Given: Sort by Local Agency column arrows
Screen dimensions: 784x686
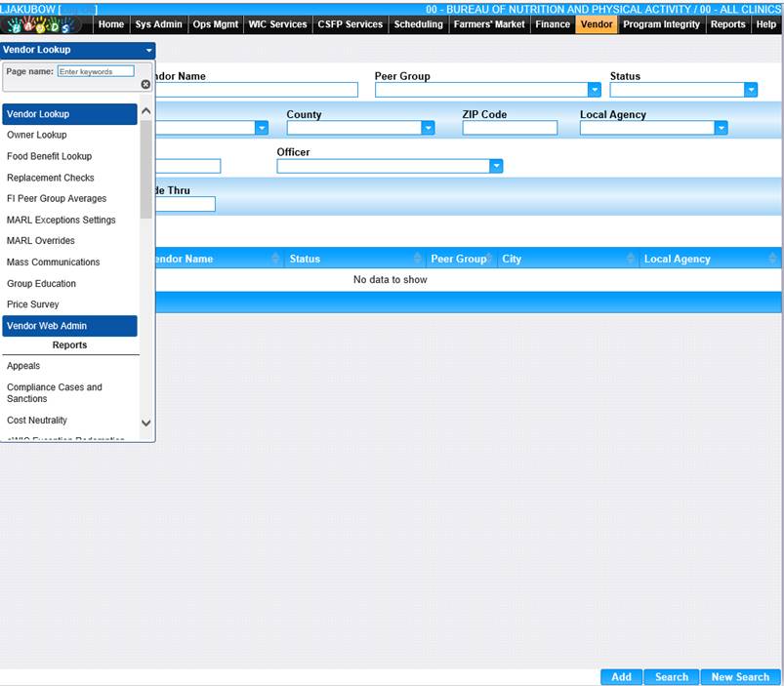Looking at the screenshot, I should pyautogui.click(x=772, y=259).
